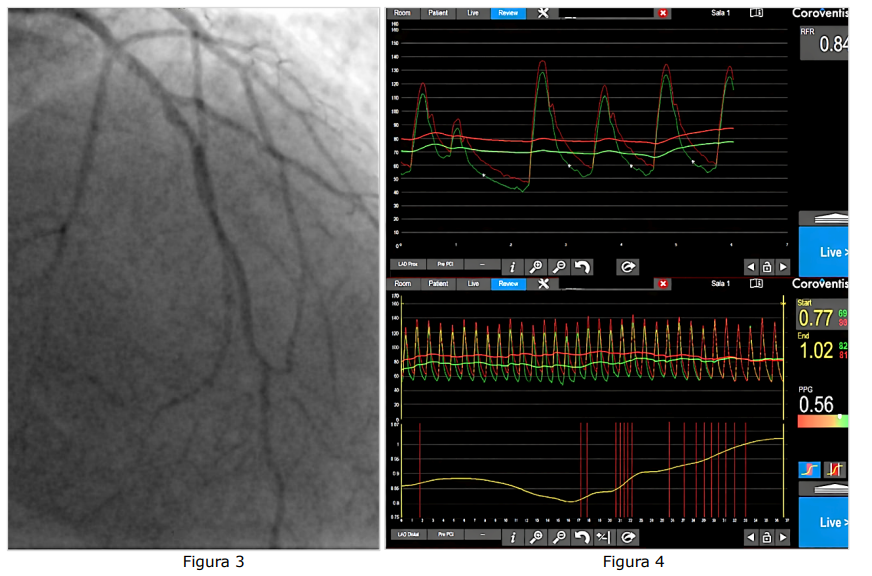This screenshot has width=872, height=576.
Task: Click the End 1.02 value
Action: [x=816, y=351]
